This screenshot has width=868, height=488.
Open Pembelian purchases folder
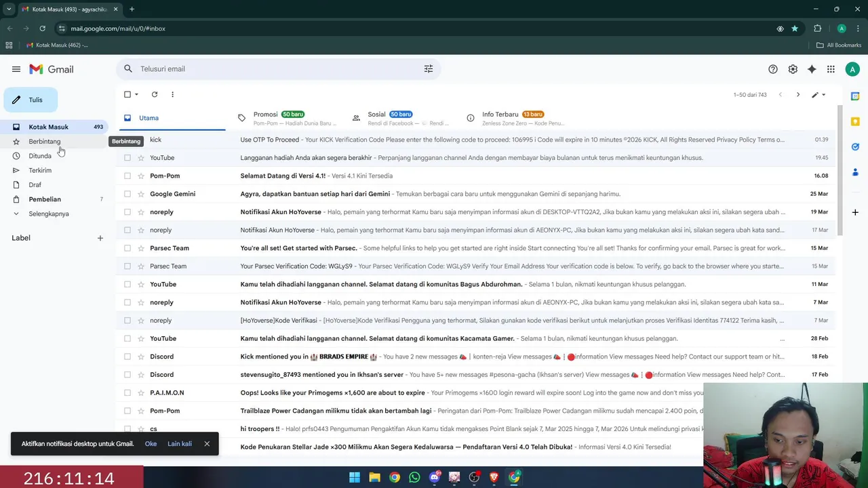pyautogui.click(x=56, y=199)
